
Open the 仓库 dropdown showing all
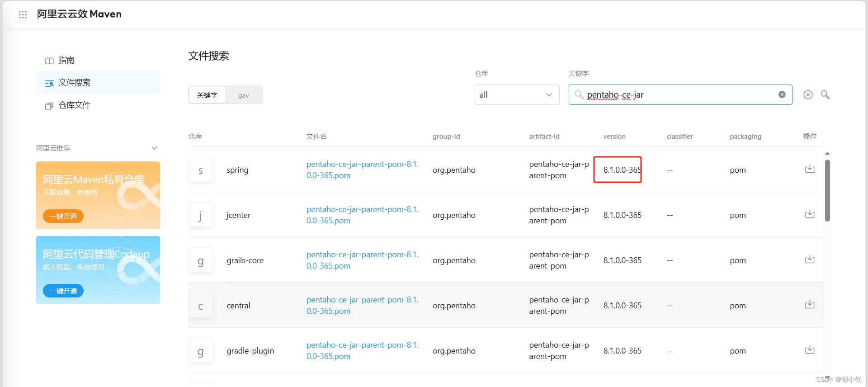[517, 94]
